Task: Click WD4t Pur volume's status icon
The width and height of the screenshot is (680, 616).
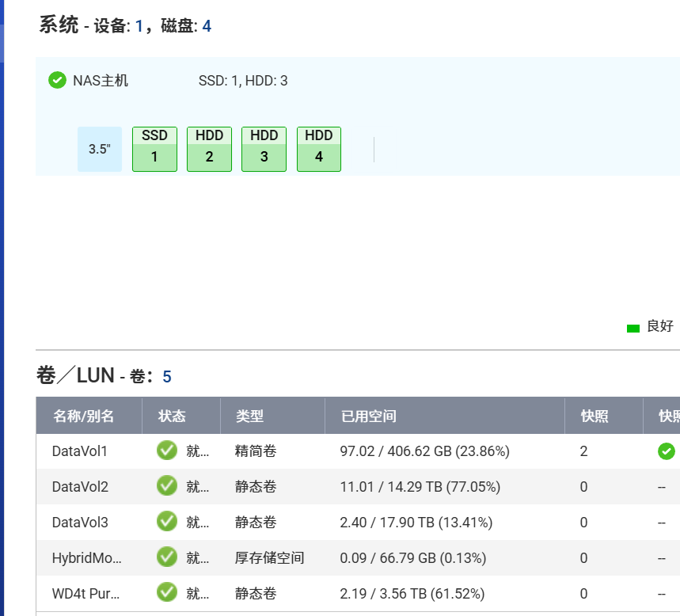Action: (x=166, y=593)
